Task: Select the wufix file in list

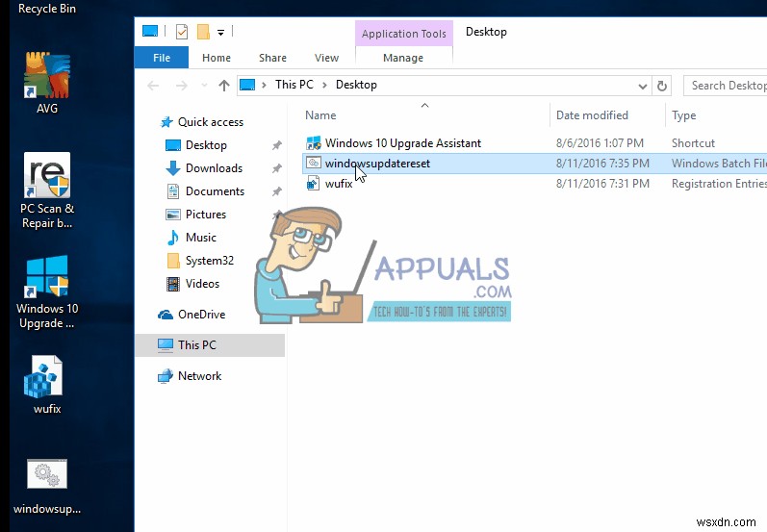Action: (x=339, y=184)
